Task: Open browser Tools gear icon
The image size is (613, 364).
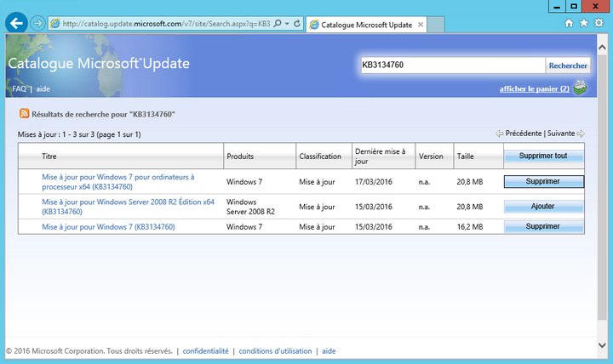Action: coord(599,23)
